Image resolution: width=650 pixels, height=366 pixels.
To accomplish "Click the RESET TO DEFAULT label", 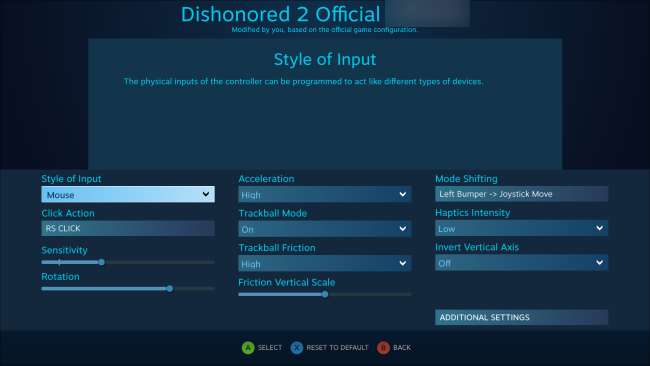I will [x=337, y=347].
